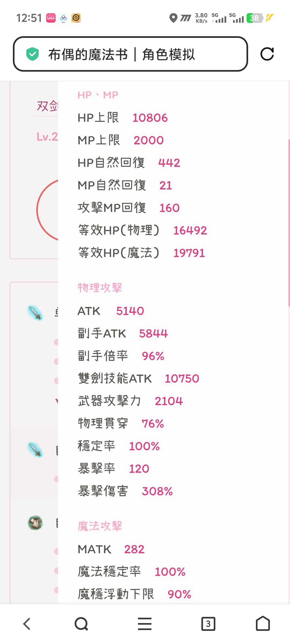Screen dimensions: 290x644
Task: Tap the ATK 5140 stat row
Action: (x=111, y=311)
